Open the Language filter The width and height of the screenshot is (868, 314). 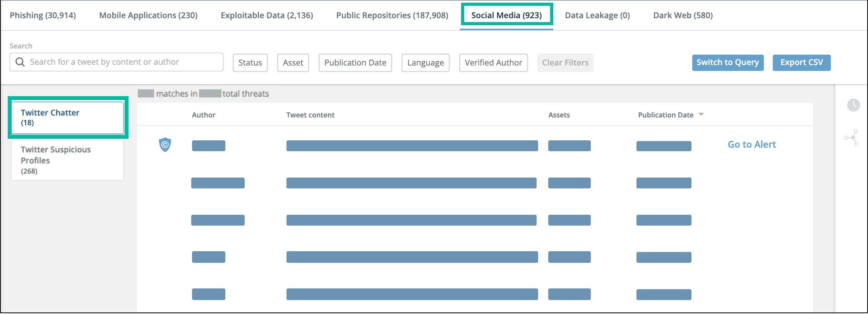click(x=425, y=63)
